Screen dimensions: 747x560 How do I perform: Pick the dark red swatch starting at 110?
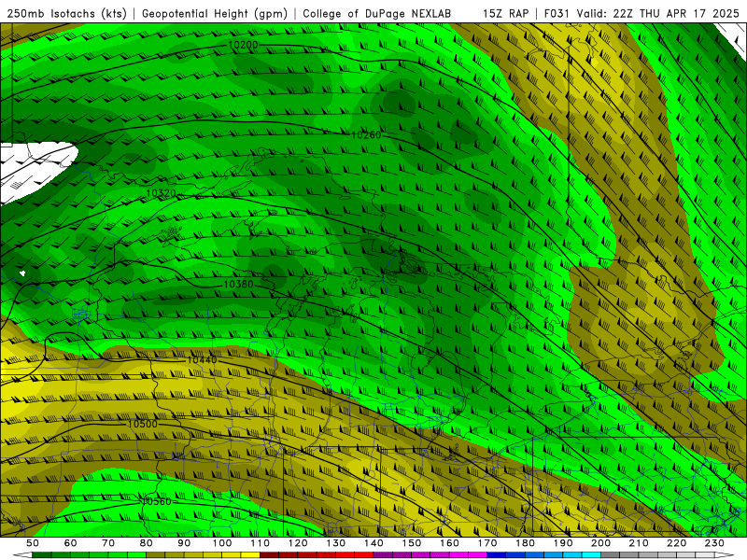tap(269, 555)
